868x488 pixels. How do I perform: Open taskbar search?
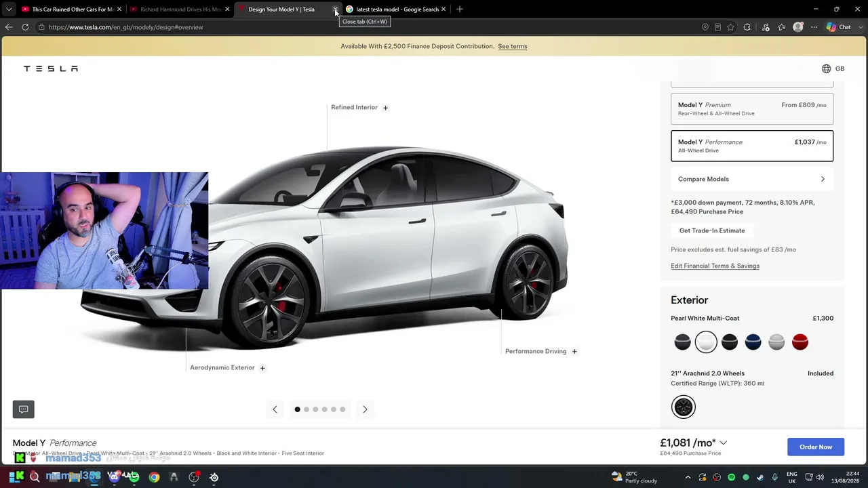click(35, 477)
